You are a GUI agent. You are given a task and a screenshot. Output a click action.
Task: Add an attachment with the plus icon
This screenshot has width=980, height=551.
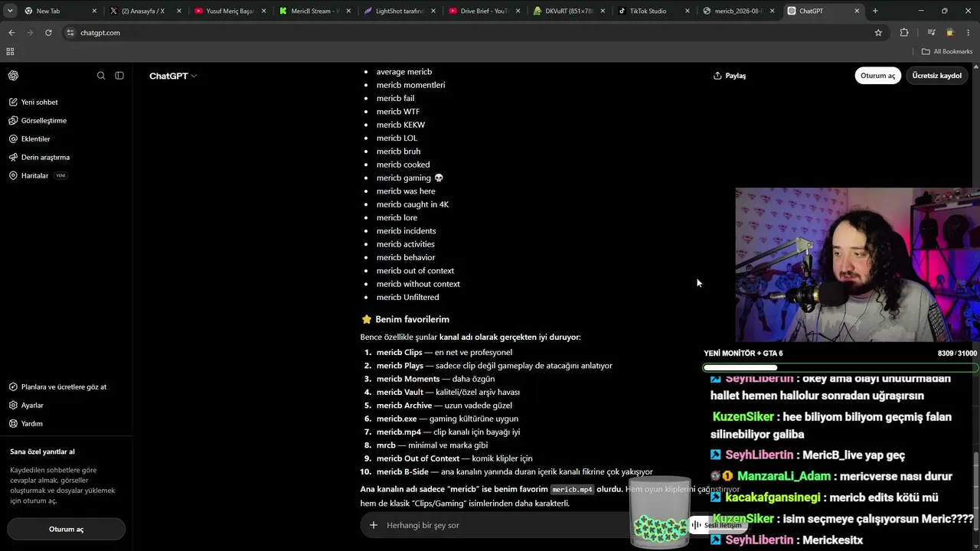[374, 525]
